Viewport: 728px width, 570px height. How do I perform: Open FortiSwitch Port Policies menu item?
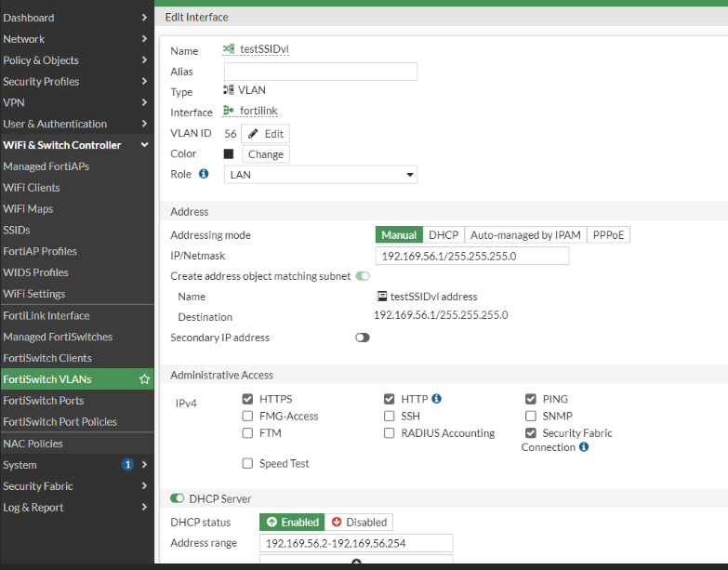(77, 421)
